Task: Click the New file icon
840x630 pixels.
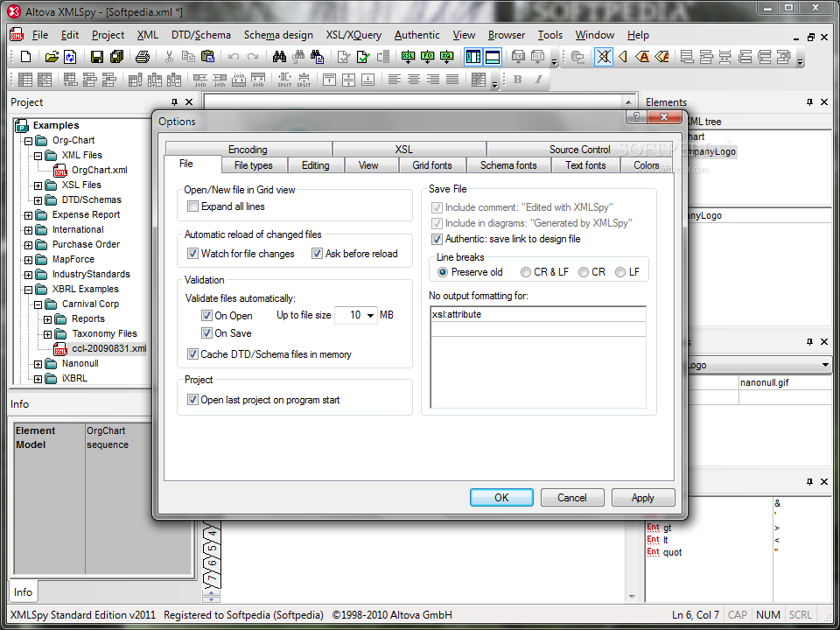Action: [x=25, y=56]
